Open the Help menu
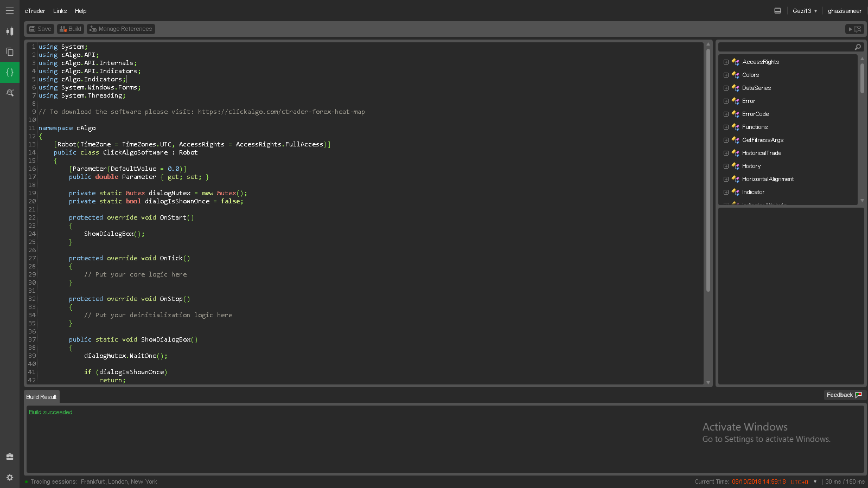This screenshot has height=488, width=868. [x=80, y=11]
